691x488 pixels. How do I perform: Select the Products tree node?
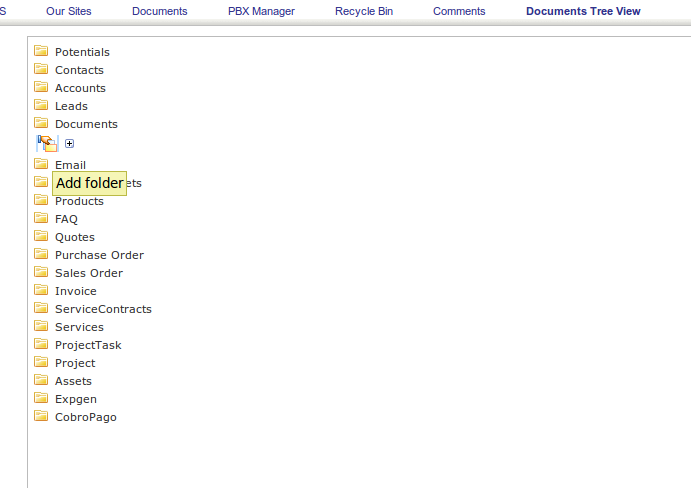79,201
